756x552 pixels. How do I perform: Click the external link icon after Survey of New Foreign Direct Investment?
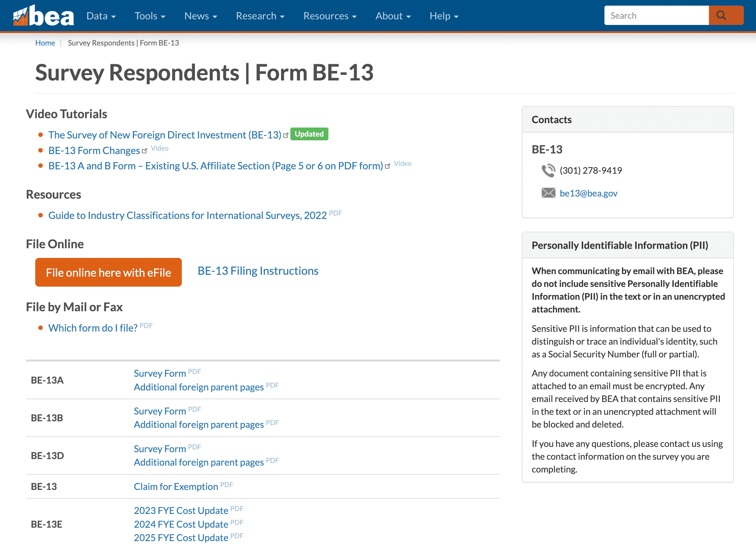(286, 135)
